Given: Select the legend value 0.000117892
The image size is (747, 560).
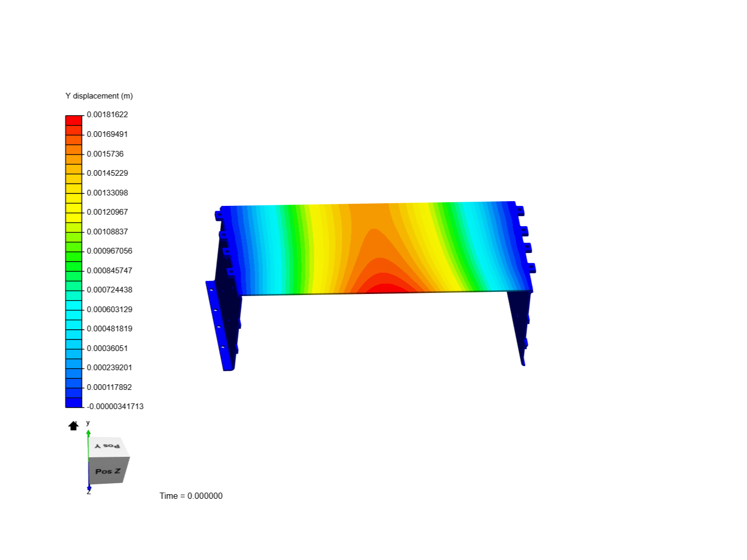Looking at the screenshot, I should [109, 387].
